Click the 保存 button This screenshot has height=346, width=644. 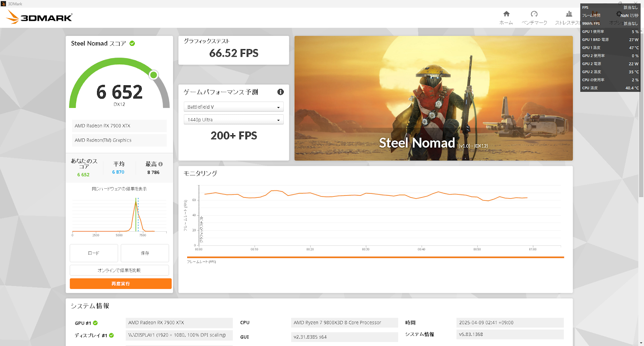pyautogui.click(x=145, y=253)
